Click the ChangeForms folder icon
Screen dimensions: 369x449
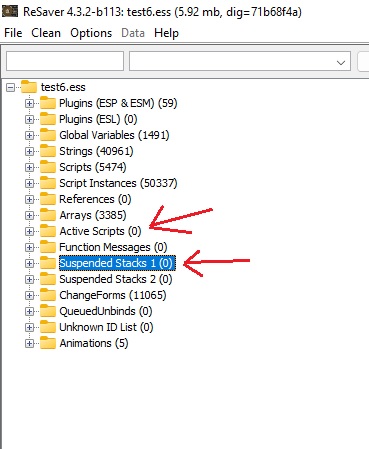[x=48, y=295]
